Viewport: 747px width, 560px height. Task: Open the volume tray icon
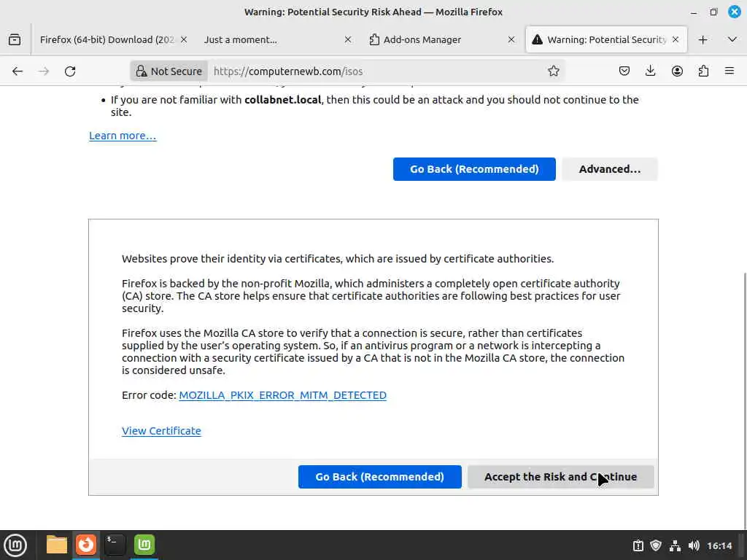pos(694,545)
